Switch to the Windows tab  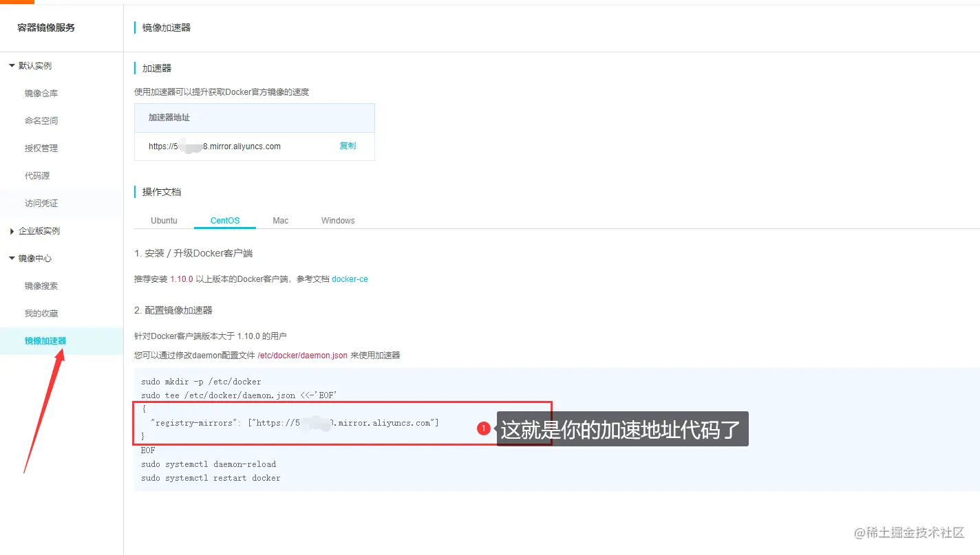(338, 221)
